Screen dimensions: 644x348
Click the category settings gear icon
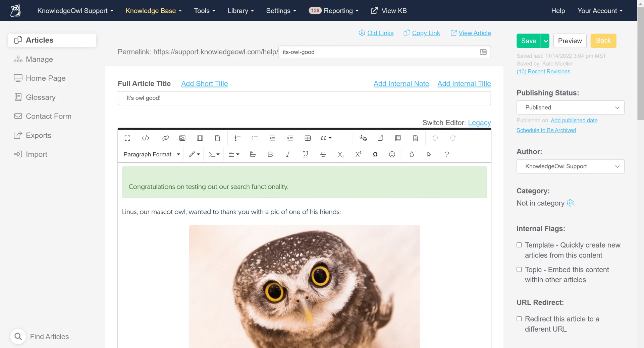tap(570, 203)
